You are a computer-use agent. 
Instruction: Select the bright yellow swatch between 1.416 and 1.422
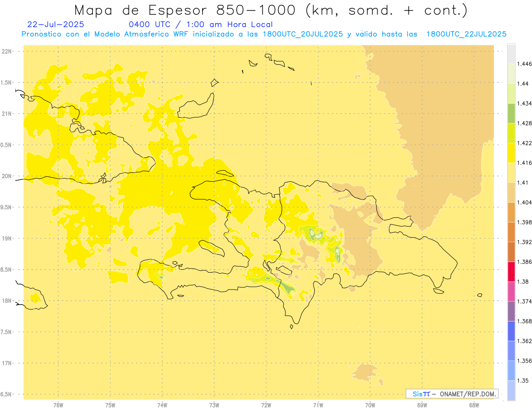click(511, 153)
